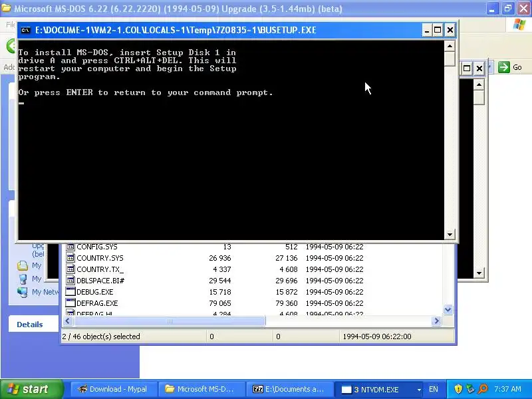Screen dimensions: 532x399
Task: Select the CONFIG.SYS file name
Action: [97, 247]
